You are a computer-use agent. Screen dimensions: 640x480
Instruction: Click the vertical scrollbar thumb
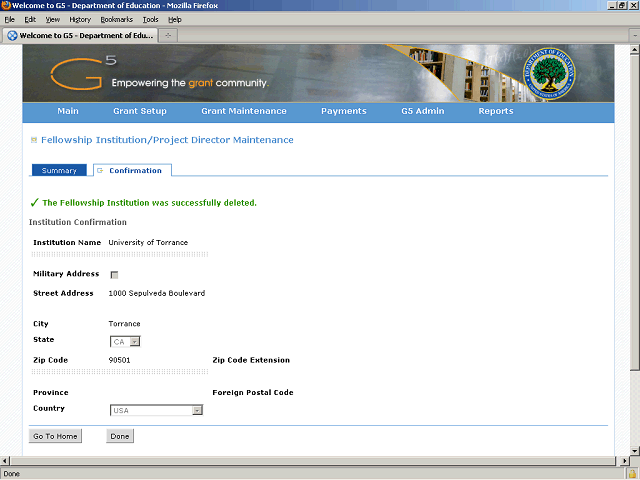[x=634, y=212]
